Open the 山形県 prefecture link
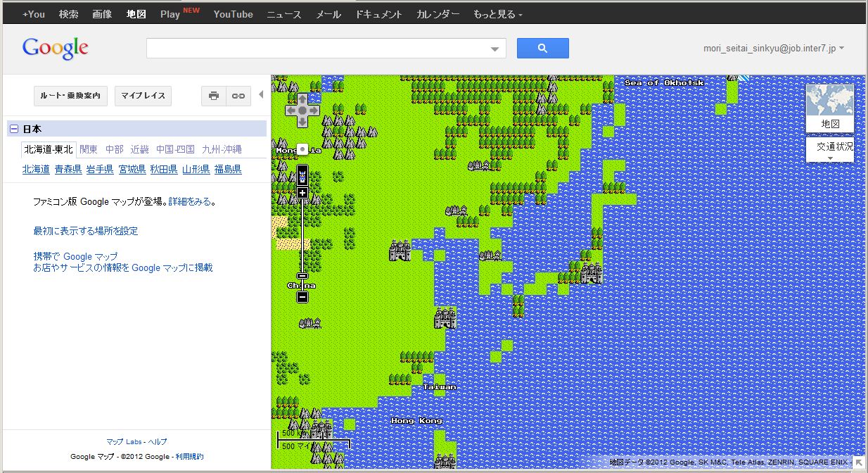 pyautogui.click(x=196, y=170)
